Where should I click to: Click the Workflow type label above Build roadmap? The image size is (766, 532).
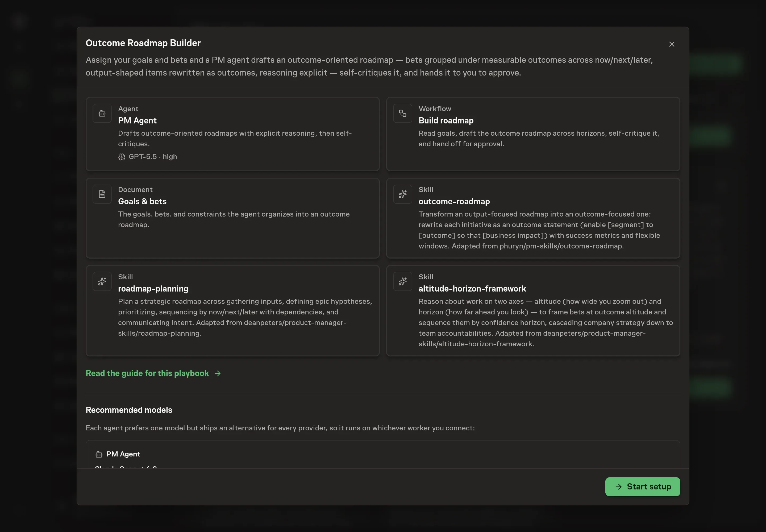(x=435, y=109)
